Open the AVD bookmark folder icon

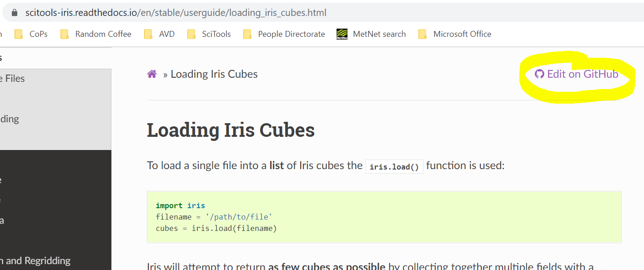[x=148, y=34]
